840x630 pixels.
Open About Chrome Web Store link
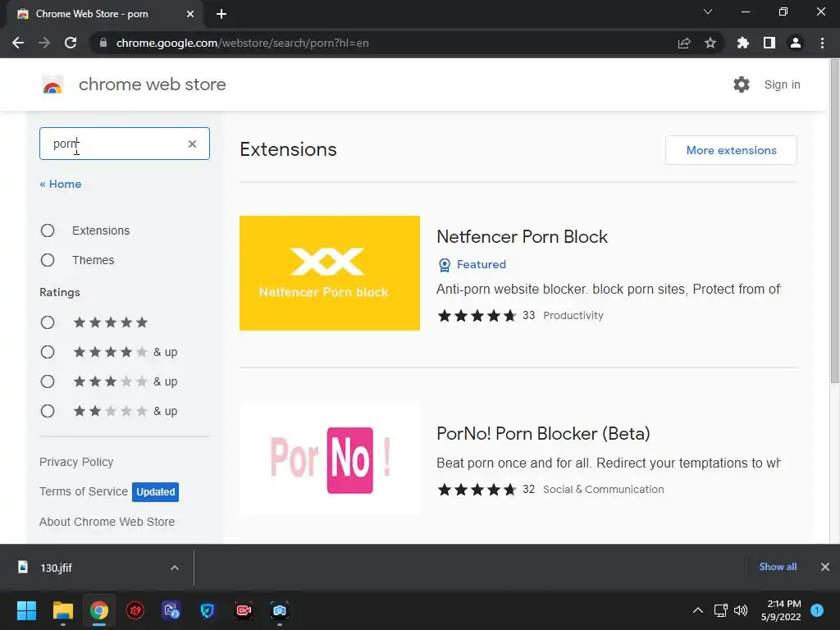[107, 522]
